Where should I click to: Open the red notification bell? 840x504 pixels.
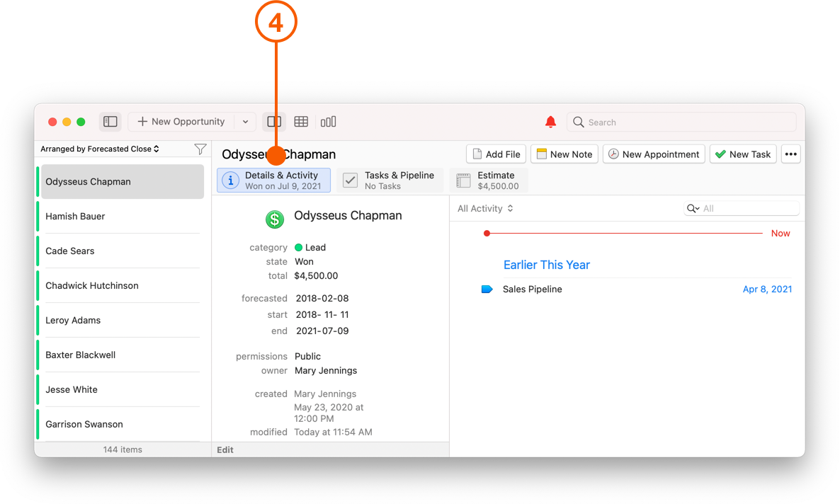[x=550, y=122]
